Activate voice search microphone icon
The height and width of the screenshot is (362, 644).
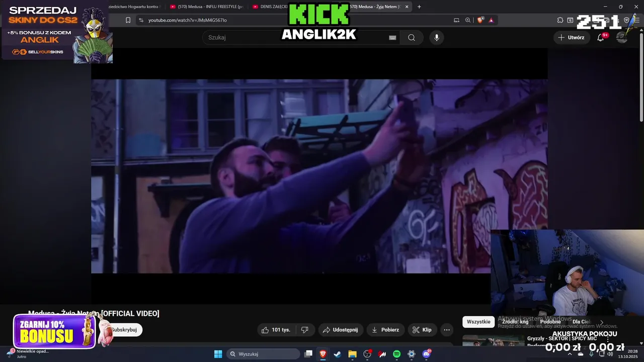[x=437, y=38]
